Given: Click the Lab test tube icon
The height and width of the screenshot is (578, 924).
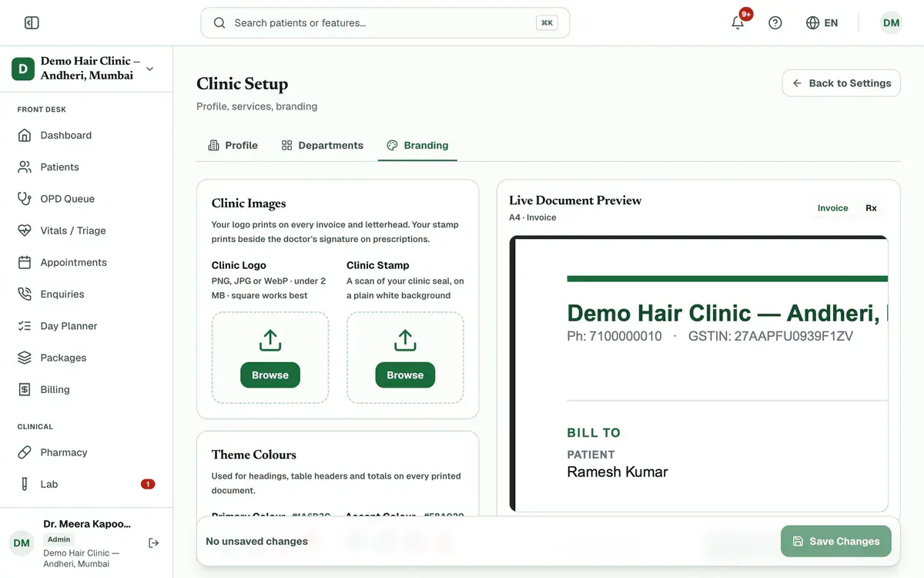Looking at the screenshot, I should click(x=25, y=484).
